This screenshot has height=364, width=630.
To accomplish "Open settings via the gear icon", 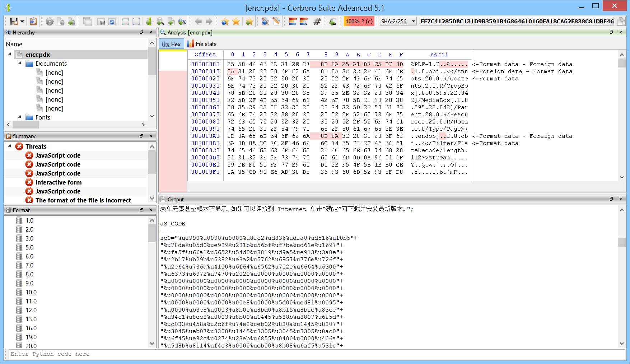I will pyautogui.click(x=50, y=22).
